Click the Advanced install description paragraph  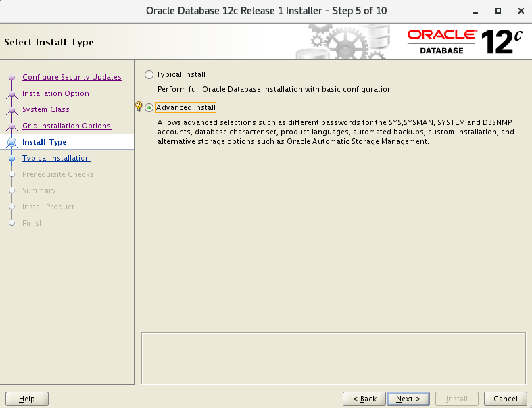click(335, 132)
